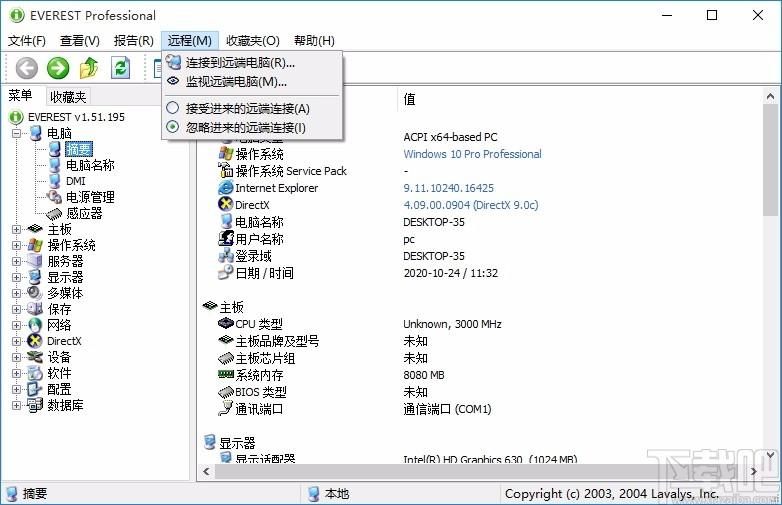782x505 pixels.
Task: Go up one level with up-arrow icon
Action: coord(89,68)
